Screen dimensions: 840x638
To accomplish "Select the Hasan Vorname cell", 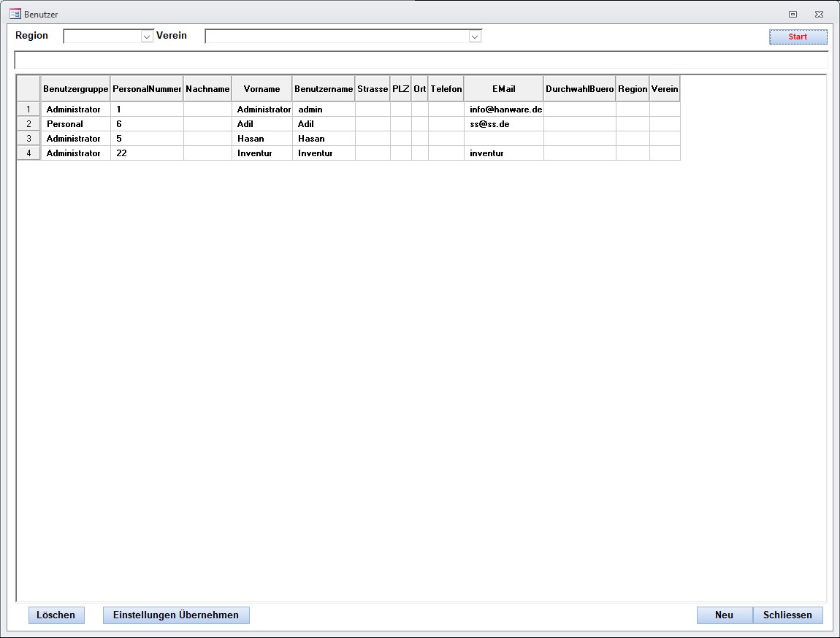I will 261,139.
